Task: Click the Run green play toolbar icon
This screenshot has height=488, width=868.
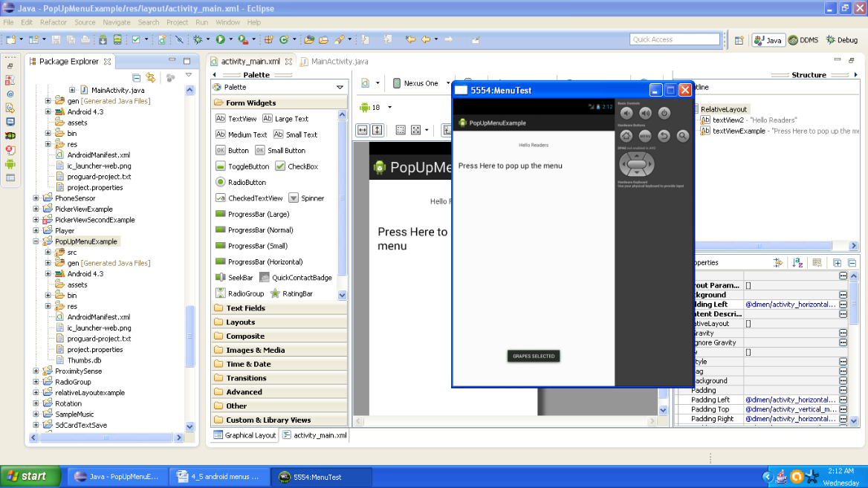Action: pyautogui.click(x=220, y=39)
